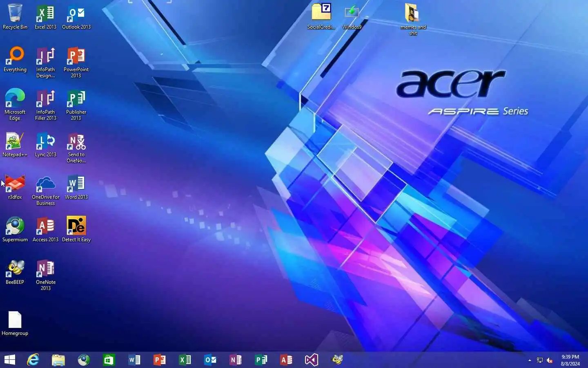The image size is (588, 368).
Task: Select the Everything search shortcut
Action: (x=15, y=59)
